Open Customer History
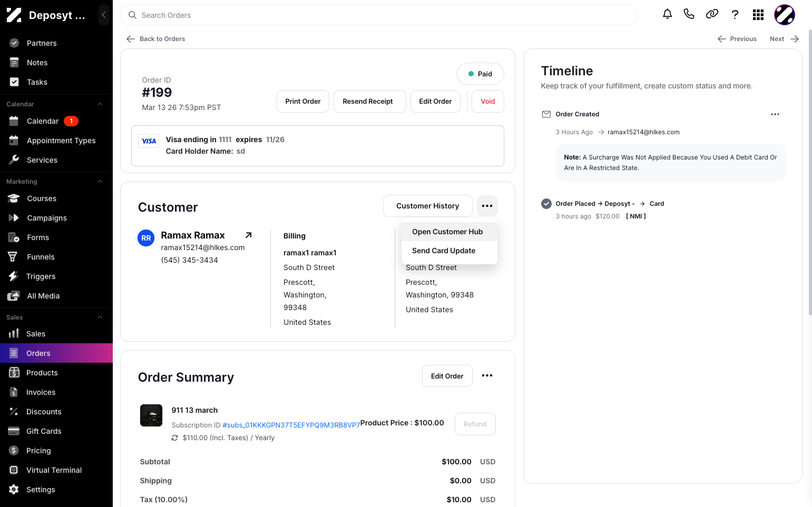The image size is (812, 507). point(428,206)
